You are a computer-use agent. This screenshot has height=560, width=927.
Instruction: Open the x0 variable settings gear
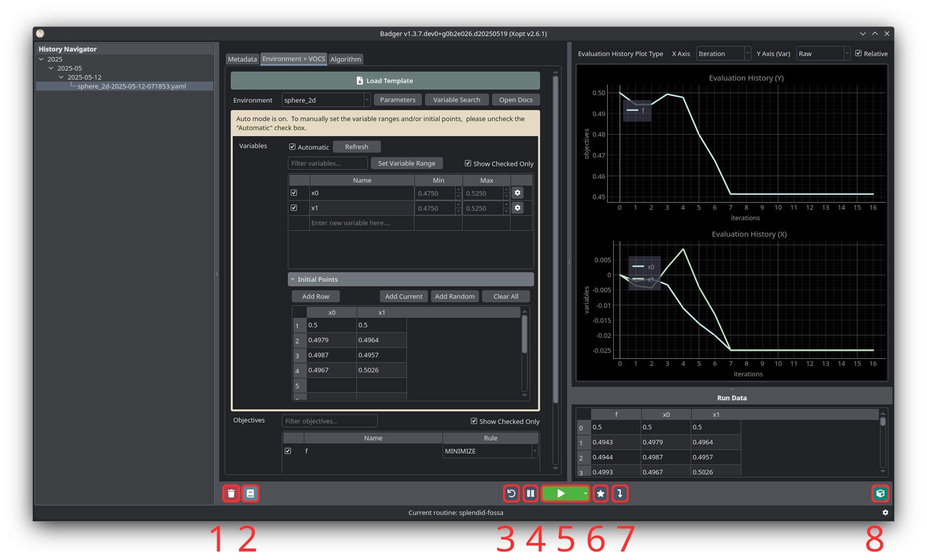pos(518,193)
